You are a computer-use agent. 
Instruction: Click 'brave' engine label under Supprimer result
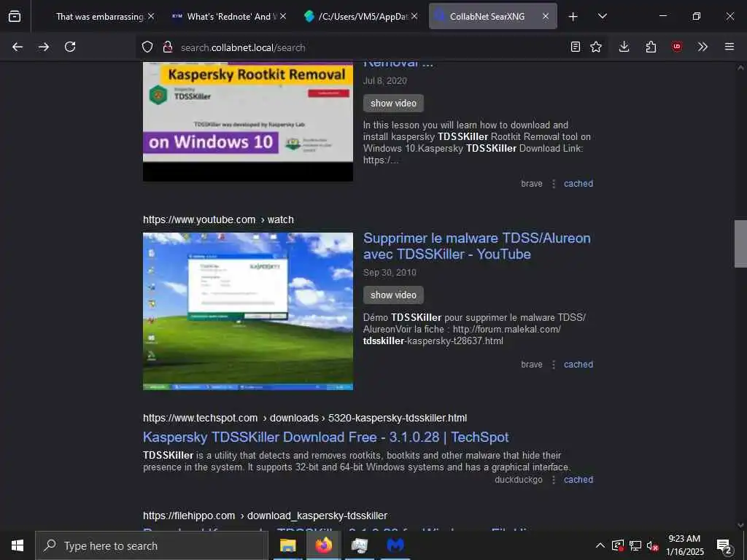(x=532, y=365)
